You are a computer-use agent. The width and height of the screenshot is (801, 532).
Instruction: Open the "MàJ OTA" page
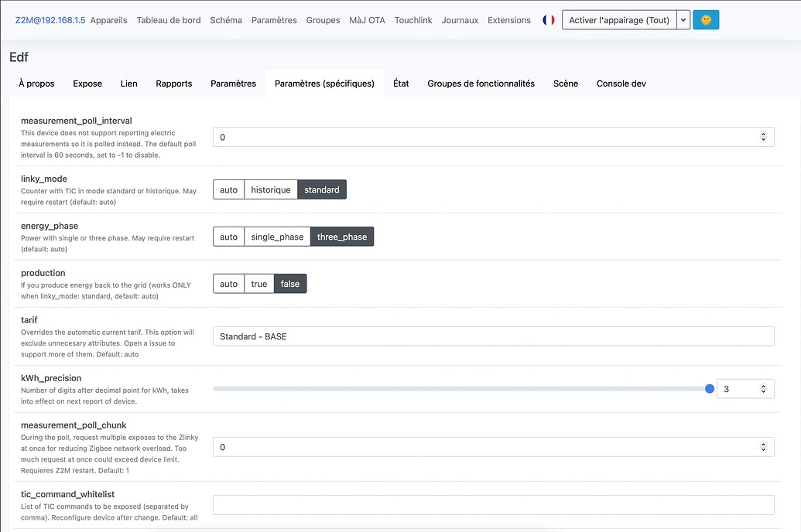tap(368, 20)
